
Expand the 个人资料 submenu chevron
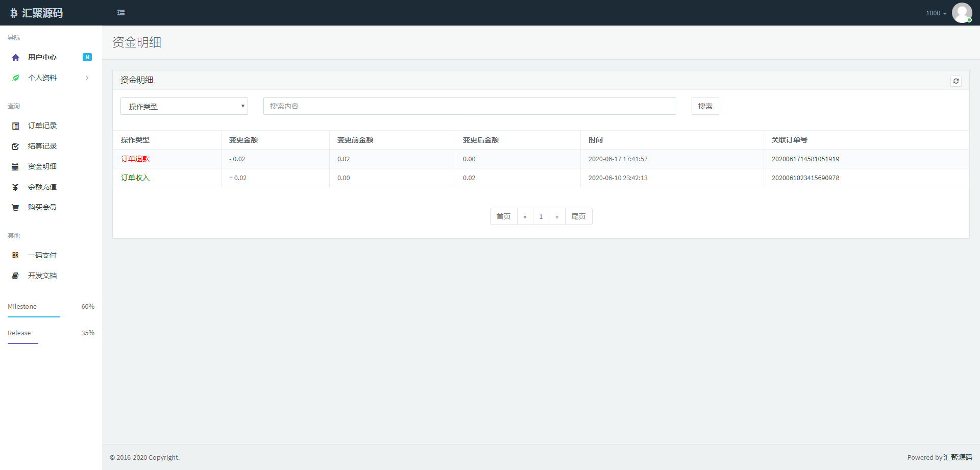tap(87, 78)
